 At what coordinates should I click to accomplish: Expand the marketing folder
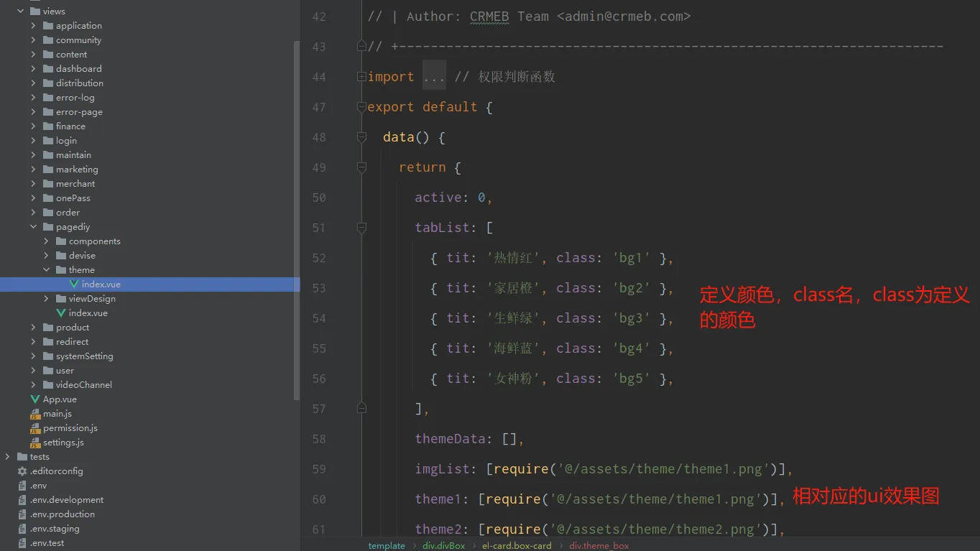tap(33, 170)
